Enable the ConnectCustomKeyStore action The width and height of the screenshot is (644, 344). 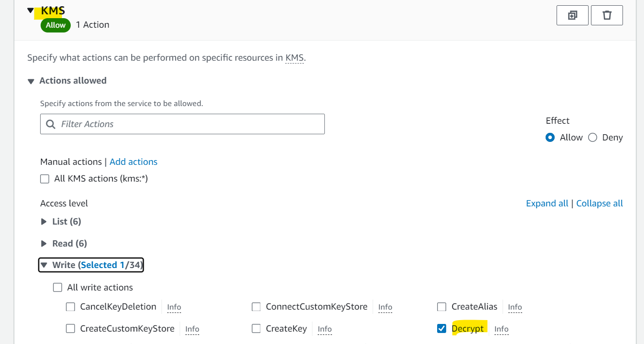tap(256, 307)
